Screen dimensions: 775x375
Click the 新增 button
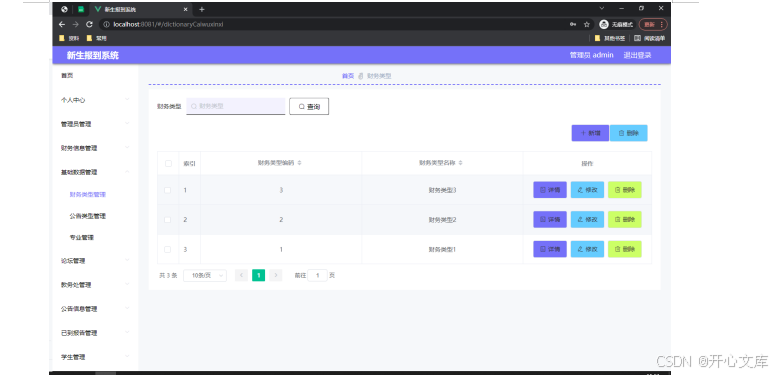pyautogui.click(x=590, y=133)
